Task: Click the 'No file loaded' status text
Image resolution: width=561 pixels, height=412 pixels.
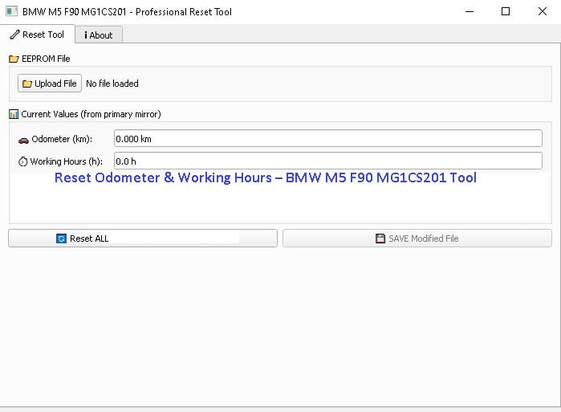Action: pos(112,84)
